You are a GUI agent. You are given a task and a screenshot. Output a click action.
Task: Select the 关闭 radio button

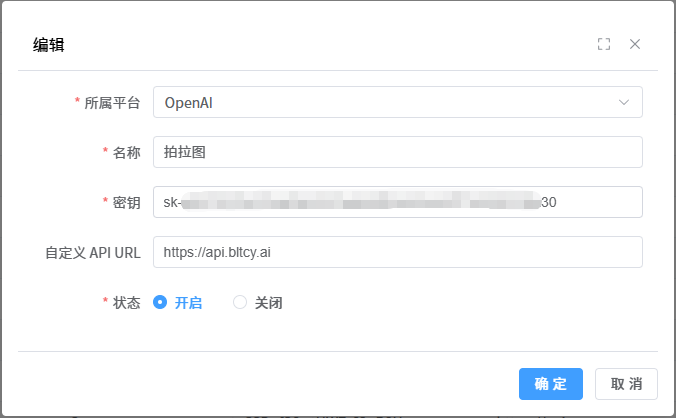pyautogui.click(x=240, y=302)
